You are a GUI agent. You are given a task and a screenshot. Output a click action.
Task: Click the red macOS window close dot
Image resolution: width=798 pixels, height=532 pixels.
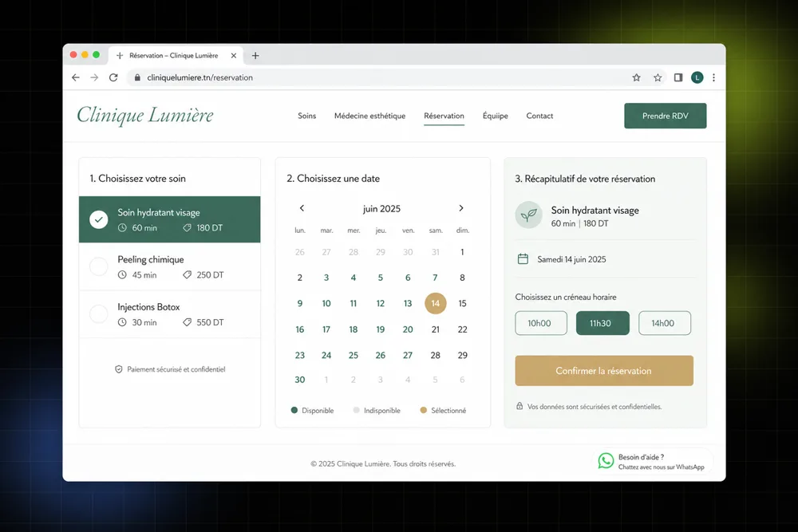(x=73, y=55)
